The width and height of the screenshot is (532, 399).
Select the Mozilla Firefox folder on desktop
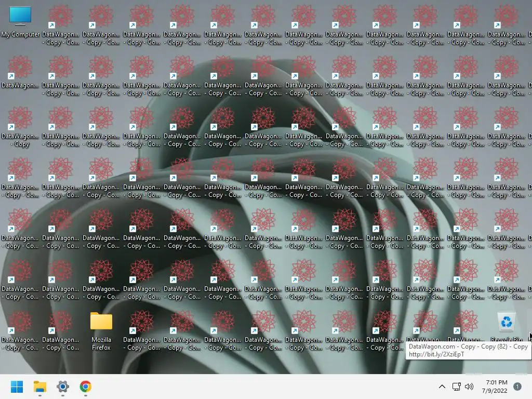pyautogui.click(x=101, y=331)
